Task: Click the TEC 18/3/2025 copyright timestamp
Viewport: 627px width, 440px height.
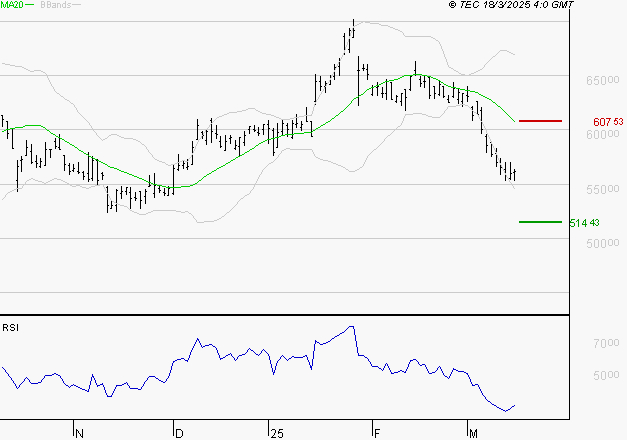Action: coord(511,5)
